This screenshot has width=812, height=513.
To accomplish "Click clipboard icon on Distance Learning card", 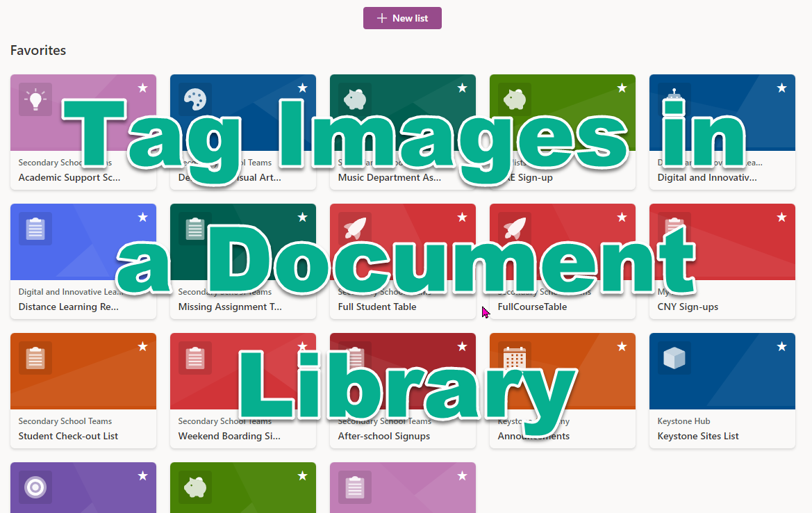I will [35, 229].
